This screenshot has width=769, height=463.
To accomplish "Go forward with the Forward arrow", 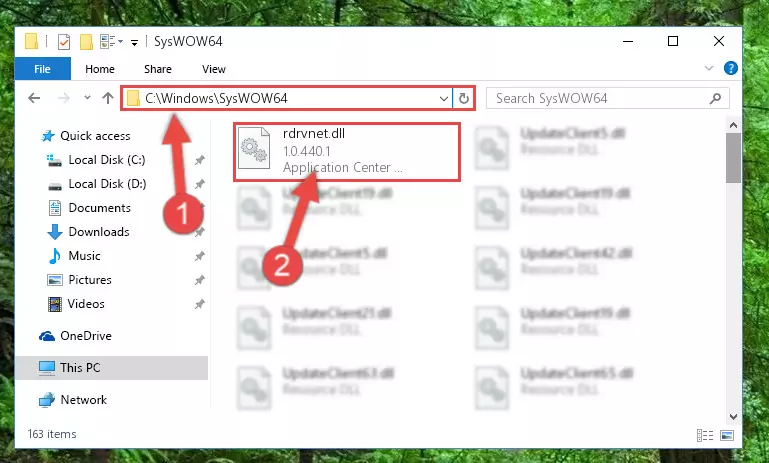I will (x=64, y=98).
